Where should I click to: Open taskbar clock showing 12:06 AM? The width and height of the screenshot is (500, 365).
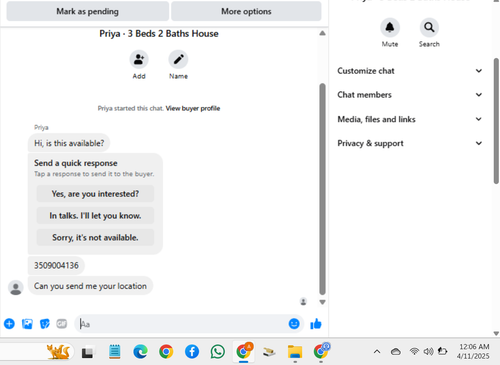click(x=473, y=351)
